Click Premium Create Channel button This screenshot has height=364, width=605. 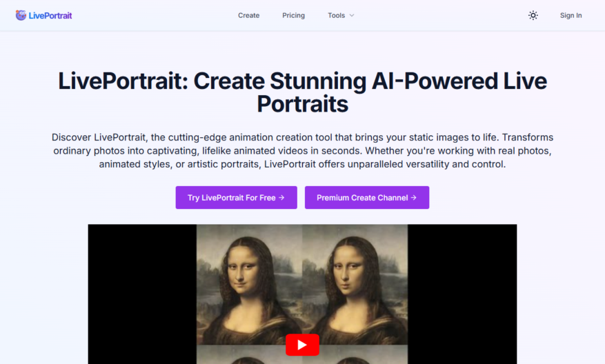point(366,197)
